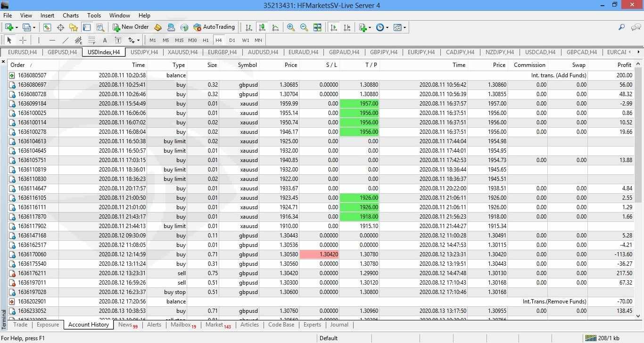Click the account history vertical scrollbar
The width and height of the screenshot is (644, 343).
coord(638,188)
